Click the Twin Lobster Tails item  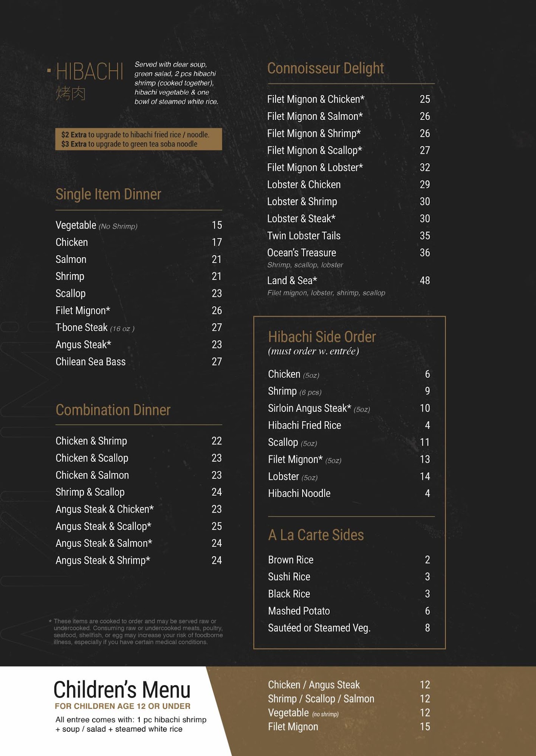(x=304, y=236)
